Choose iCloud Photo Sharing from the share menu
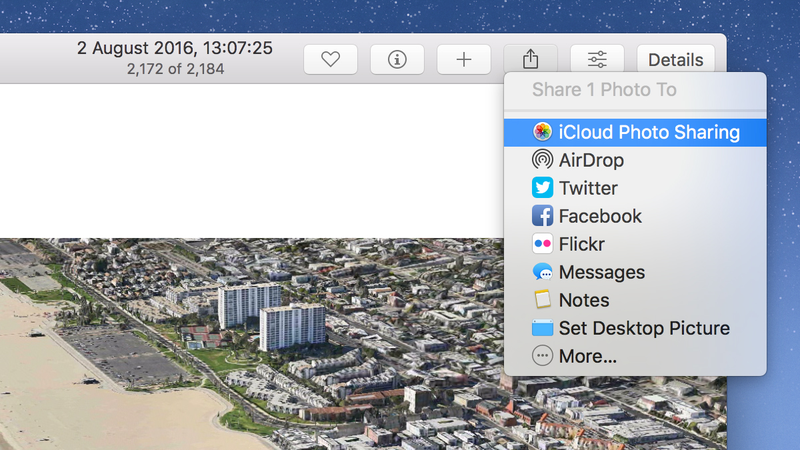 coord(635,133)
